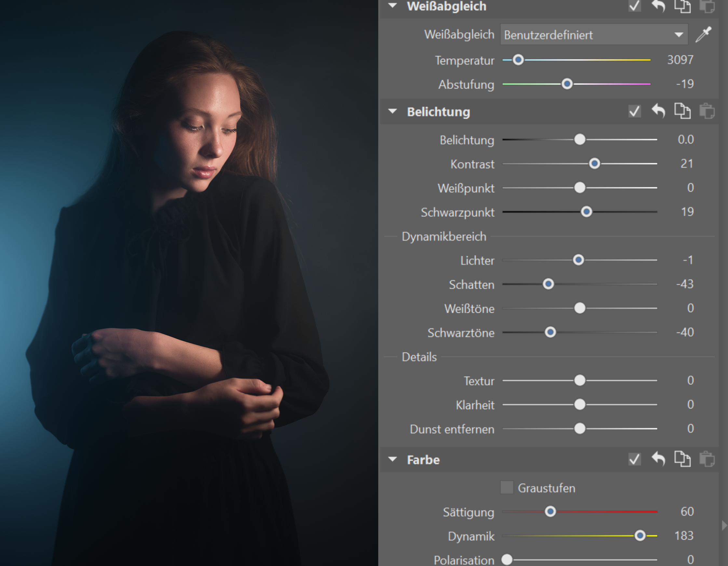Screen dimensions: 728x566
Task: Pick white balance with eyedropper tool
Action: (x=703, y=35)
